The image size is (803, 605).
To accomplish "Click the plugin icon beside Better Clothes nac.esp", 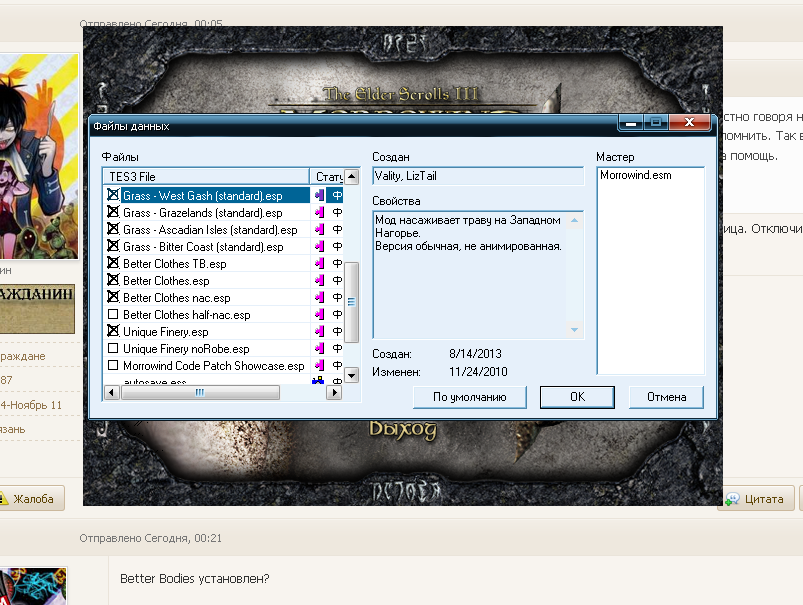I will click(321, 298).
